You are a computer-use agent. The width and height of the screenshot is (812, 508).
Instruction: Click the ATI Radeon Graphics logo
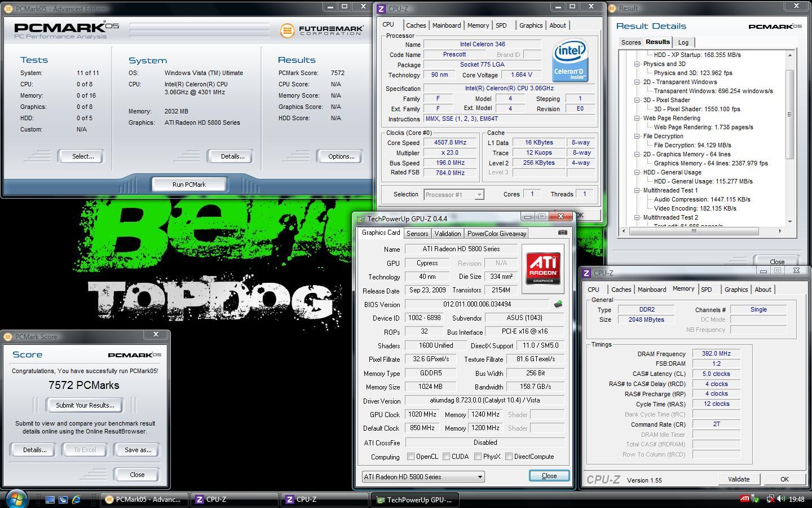click(543, 269)
